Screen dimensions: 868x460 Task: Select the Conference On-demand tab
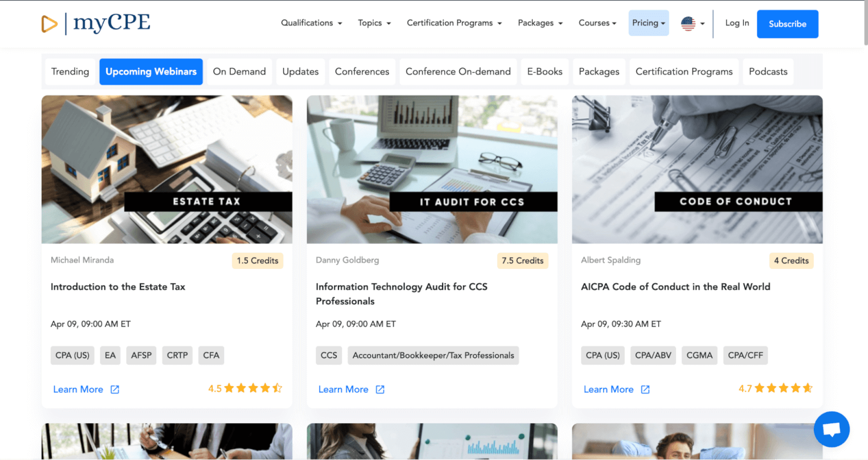tap(458, 72)
